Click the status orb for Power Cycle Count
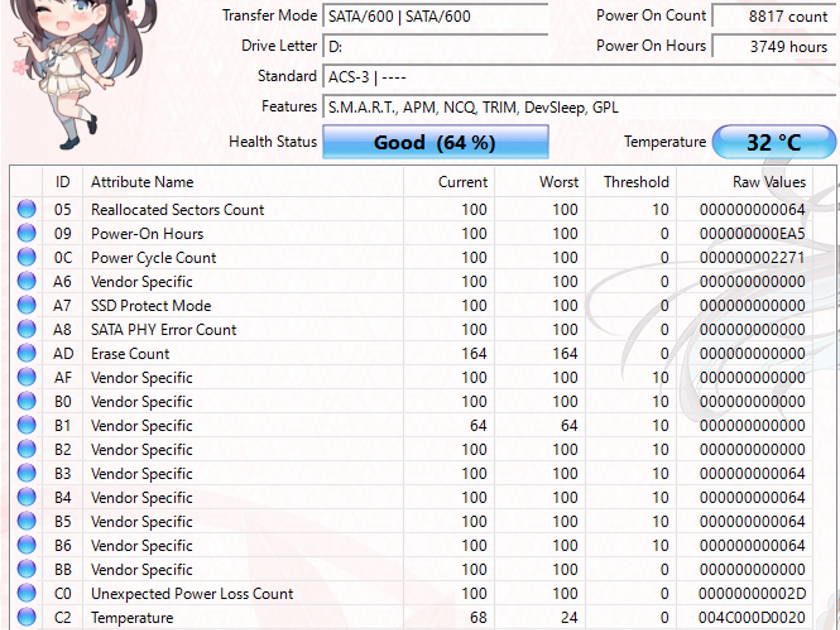The height and width of the screenshot is (630, 840). pos(27,257)
